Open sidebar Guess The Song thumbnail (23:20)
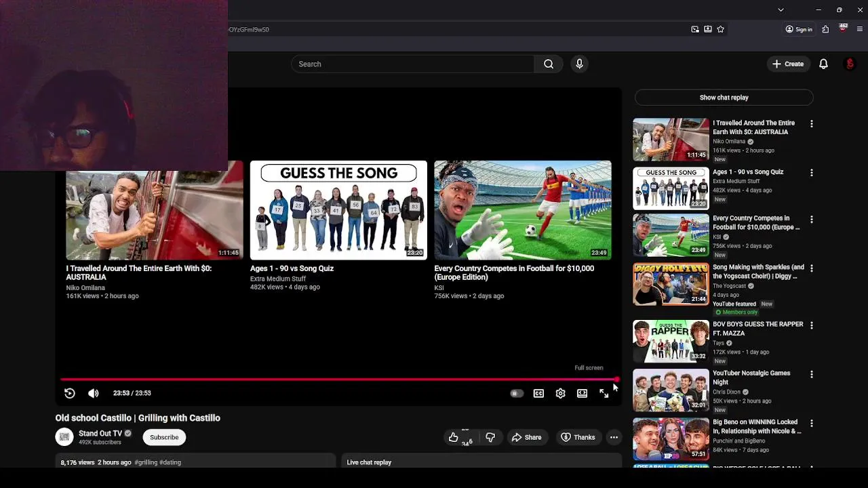The image size is (868, 488). (671, 188)
